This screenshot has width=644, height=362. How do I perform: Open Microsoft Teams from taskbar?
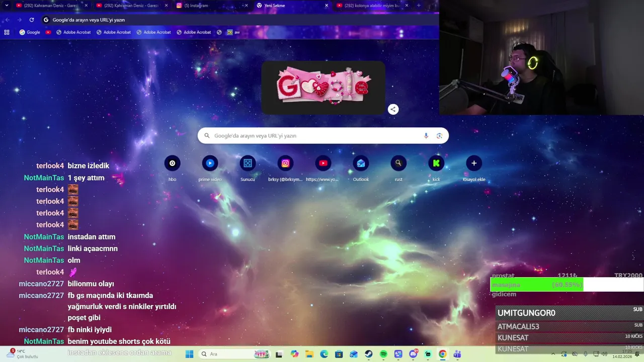[457, 354]
